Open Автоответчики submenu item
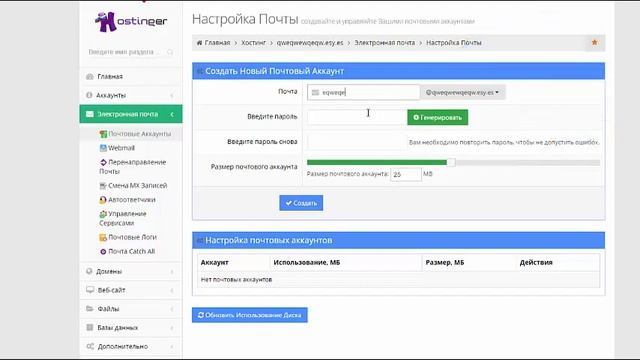 [x=131, y=200]
